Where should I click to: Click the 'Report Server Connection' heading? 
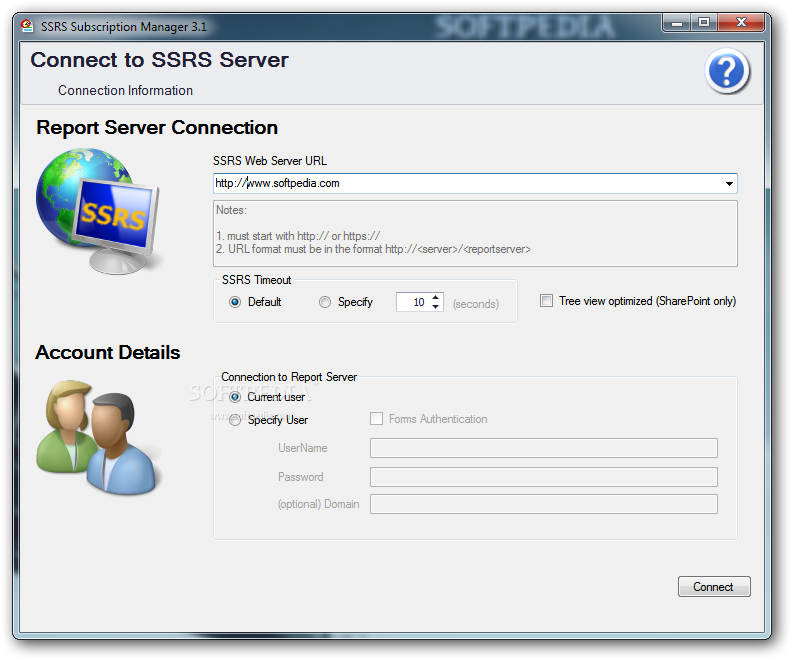coord(157,128)
